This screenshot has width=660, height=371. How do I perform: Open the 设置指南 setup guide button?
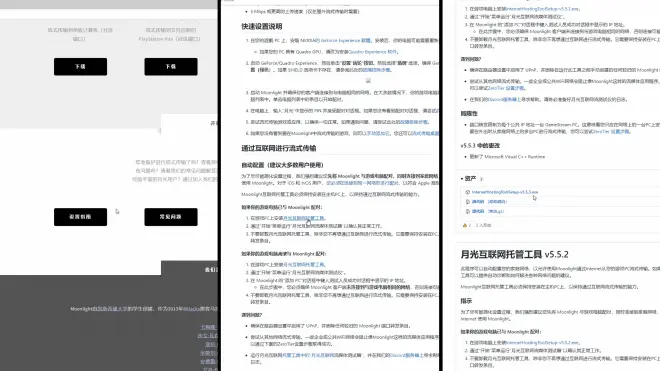click(x=80, y=217)
